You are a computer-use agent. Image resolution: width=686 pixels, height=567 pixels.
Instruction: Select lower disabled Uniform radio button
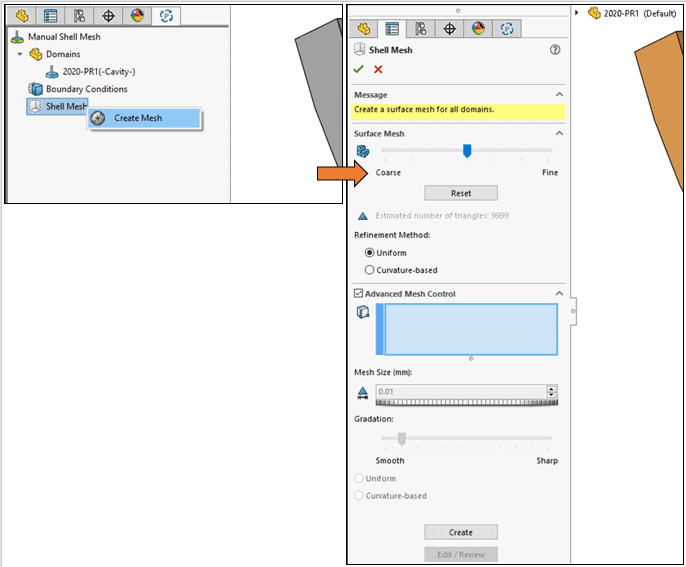(x=359, y=478)
